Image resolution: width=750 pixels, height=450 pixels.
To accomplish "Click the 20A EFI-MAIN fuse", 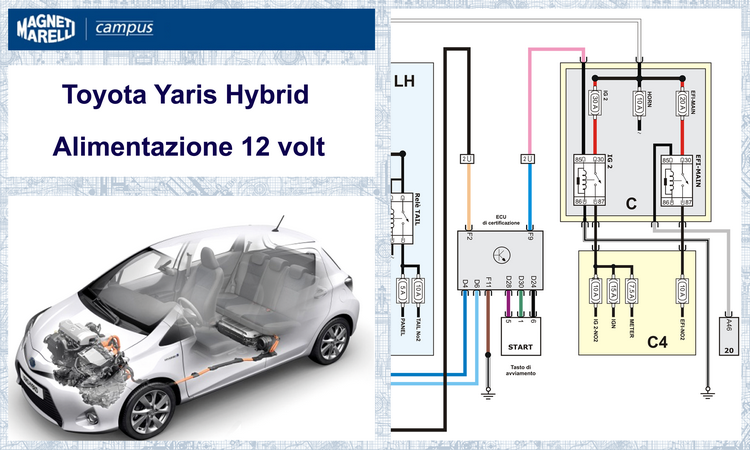I will pyautogui.click(x=682, y=101).
